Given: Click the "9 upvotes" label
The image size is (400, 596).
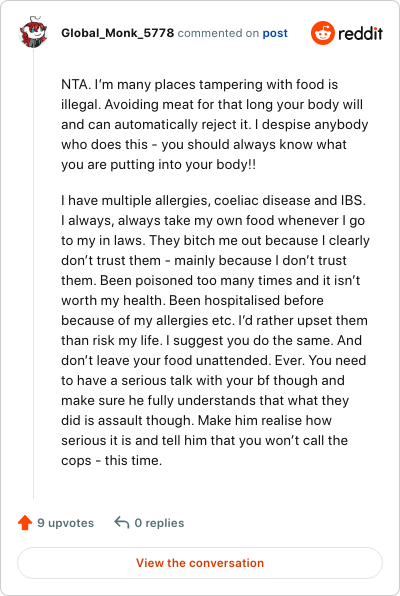Looking at the screenshot, I should pos(65,523).
